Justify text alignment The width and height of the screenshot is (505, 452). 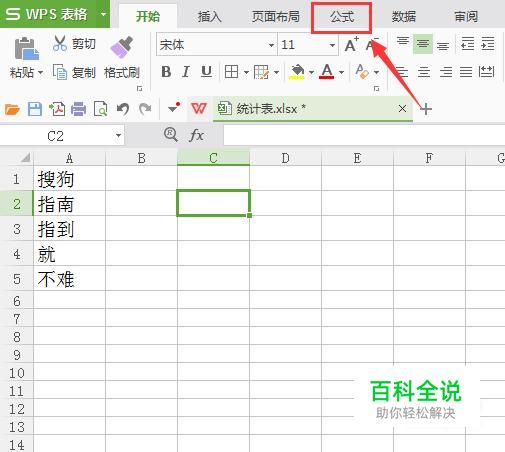click(466, 72)
